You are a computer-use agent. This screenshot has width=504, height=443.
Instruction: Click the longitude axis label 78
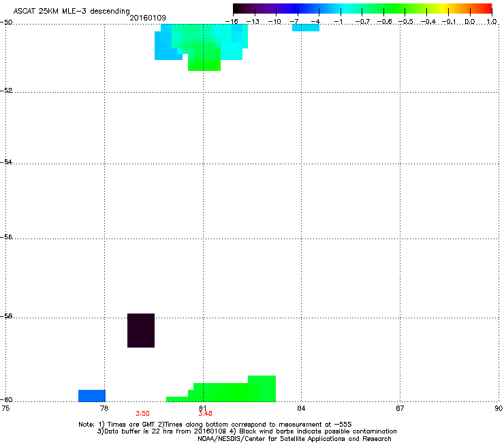click(x=104, y=408)
